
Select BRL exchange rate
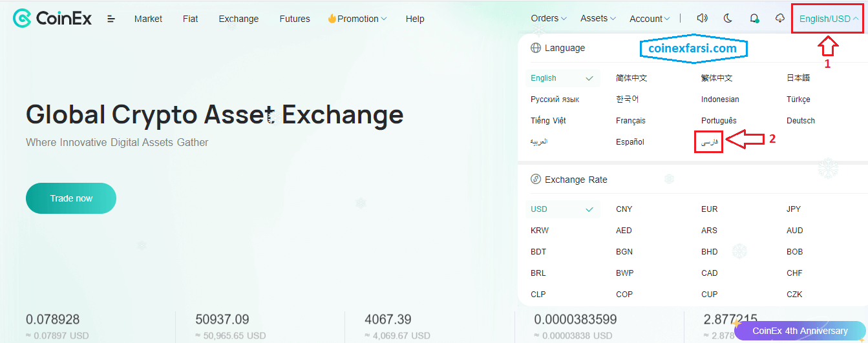[x=538, y=273]
